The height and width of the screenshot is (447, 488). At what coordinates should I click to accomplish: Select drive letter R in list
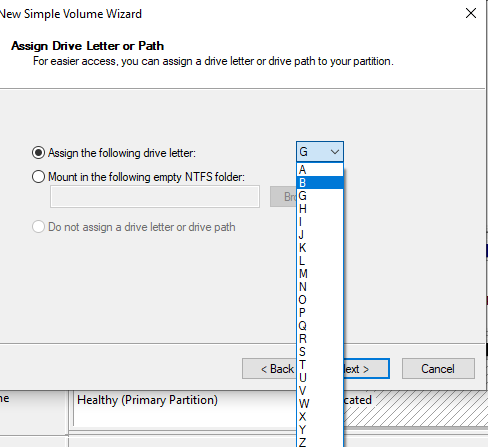[320, 339]
